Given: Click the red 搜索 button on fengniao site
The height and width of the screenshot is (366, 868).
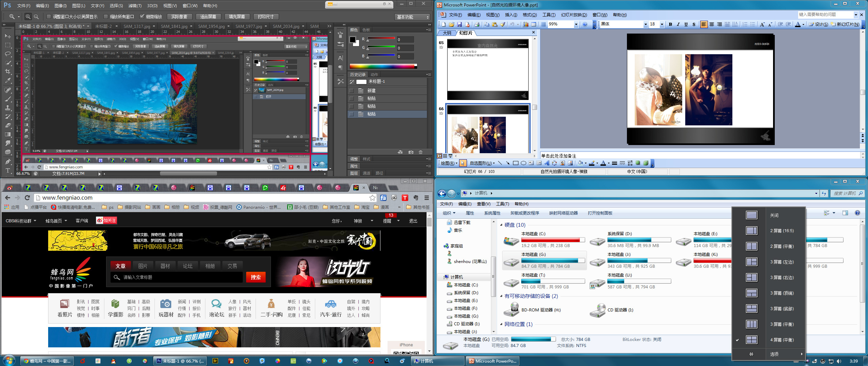Looking at the screenshot, I should click(256, 277).
